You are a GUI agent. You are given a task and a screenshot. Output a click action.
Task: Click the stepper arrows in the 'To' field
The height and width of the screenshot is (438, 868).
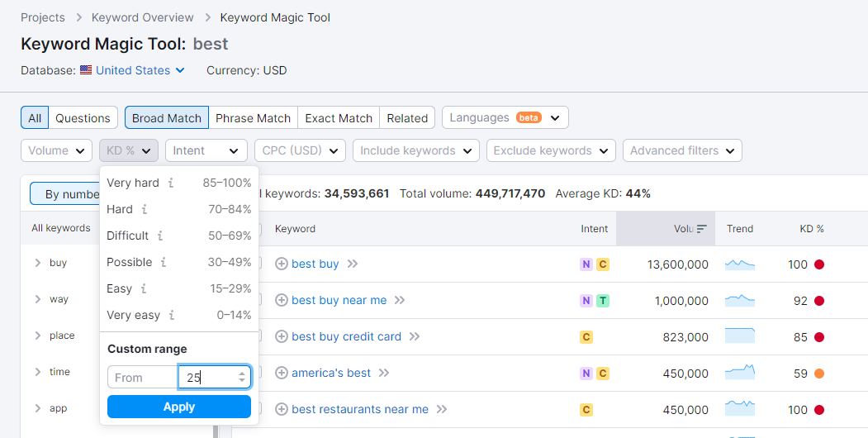[241, 378]
